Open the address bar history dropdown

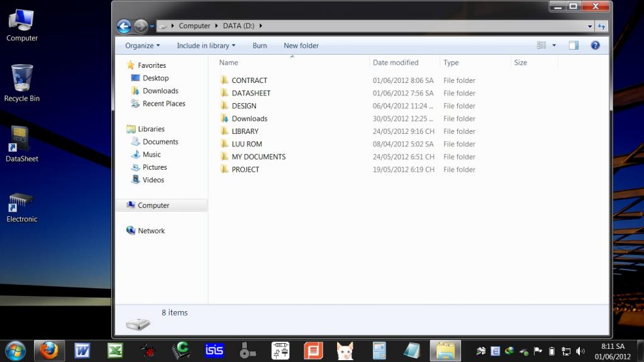(590, 26)
